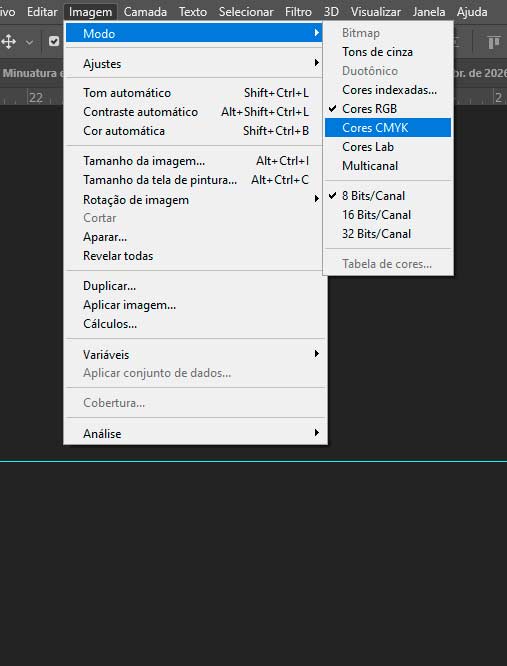507x666 pixels.
Task: Choose Cor automática
Action: click(194, 131)
